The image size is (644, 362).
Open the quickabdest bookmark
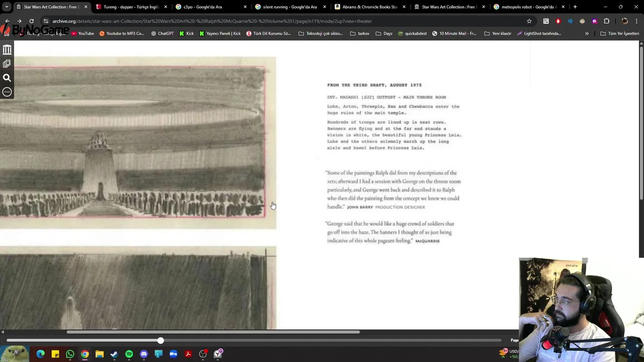pos(412,34)
